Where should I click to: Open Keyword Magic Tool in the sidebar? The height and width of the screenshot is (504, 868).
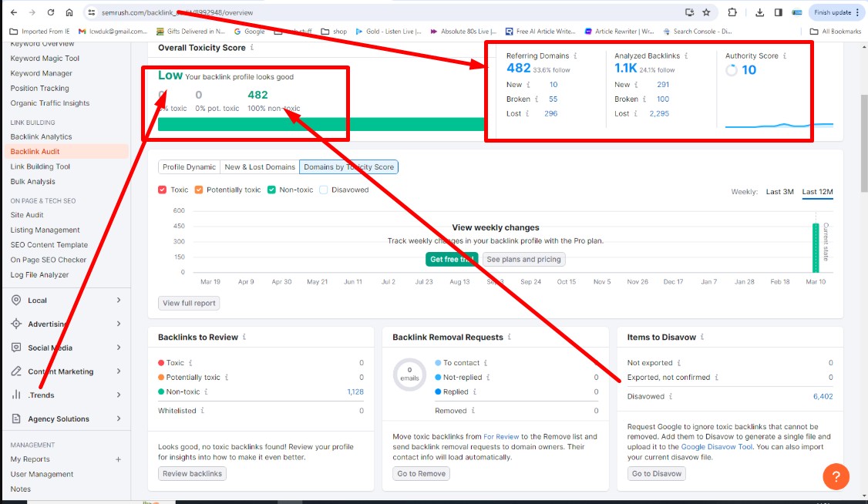(x=45, y=58)
